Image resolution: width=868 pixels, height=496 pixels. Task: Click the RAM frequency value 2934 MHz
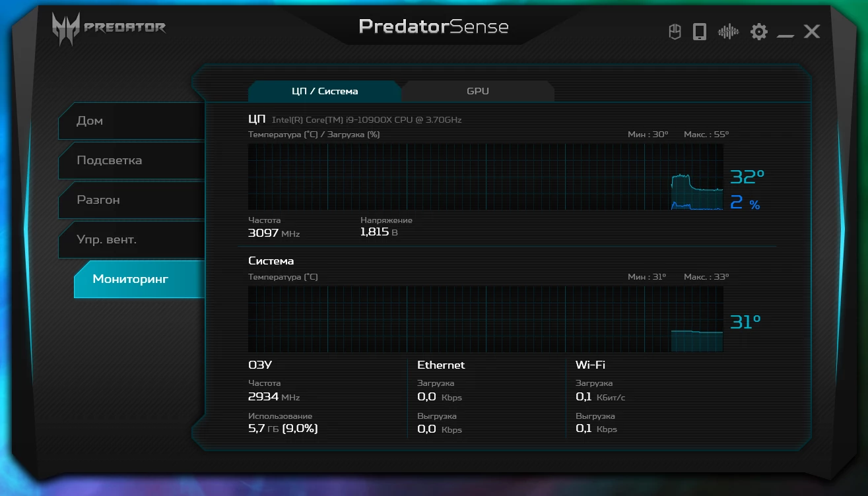click(274, 396)
